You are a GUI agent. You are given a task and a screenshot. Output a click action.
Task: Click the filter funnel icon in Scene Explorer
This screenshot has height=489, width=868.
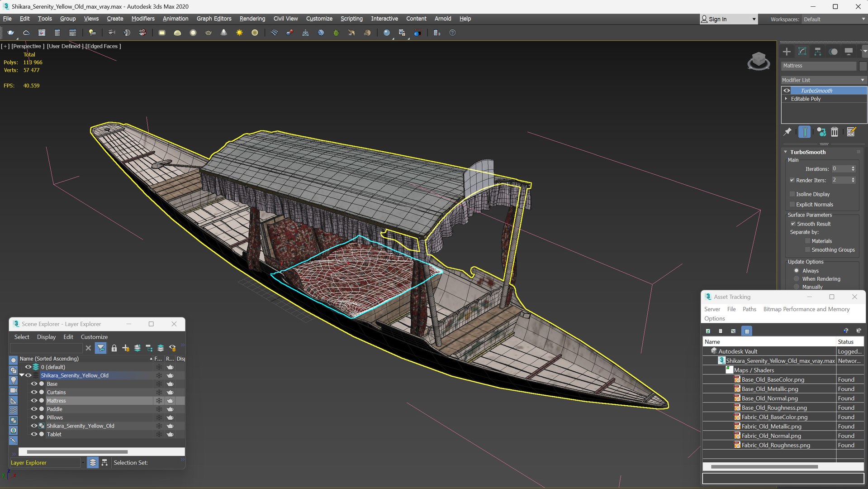[101, 348]
